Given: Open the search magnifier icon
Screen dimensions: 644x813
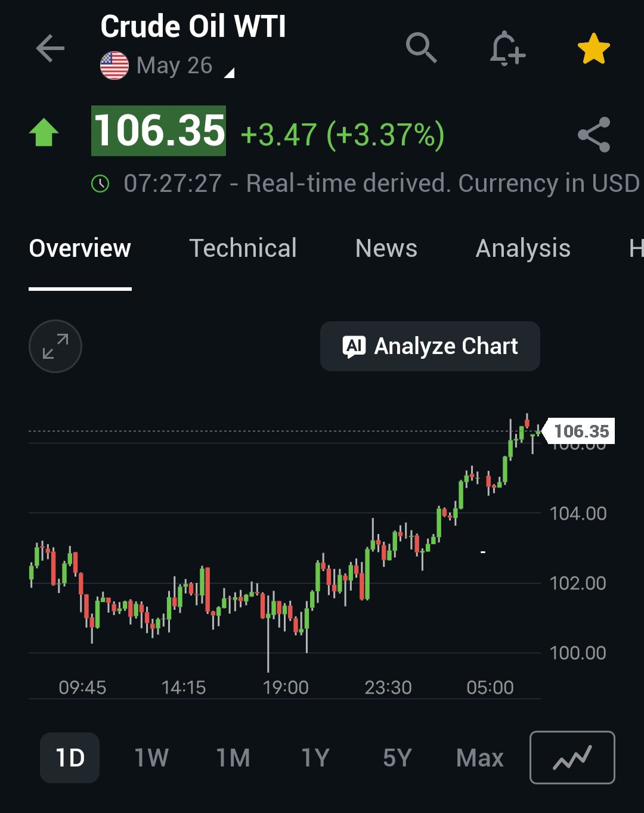Looking at the screenshot, I should click(422, 48).
